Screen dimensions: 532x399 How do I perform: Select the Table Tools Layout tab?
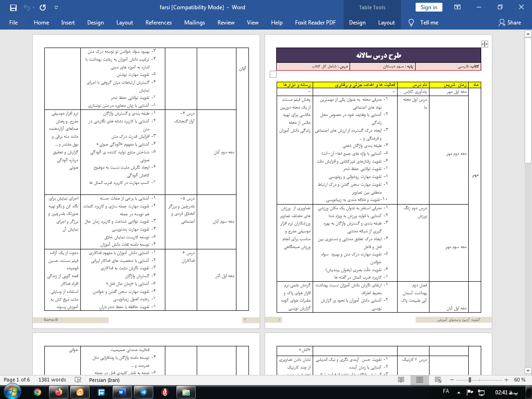pyautogui.click(x=387, y=22)
